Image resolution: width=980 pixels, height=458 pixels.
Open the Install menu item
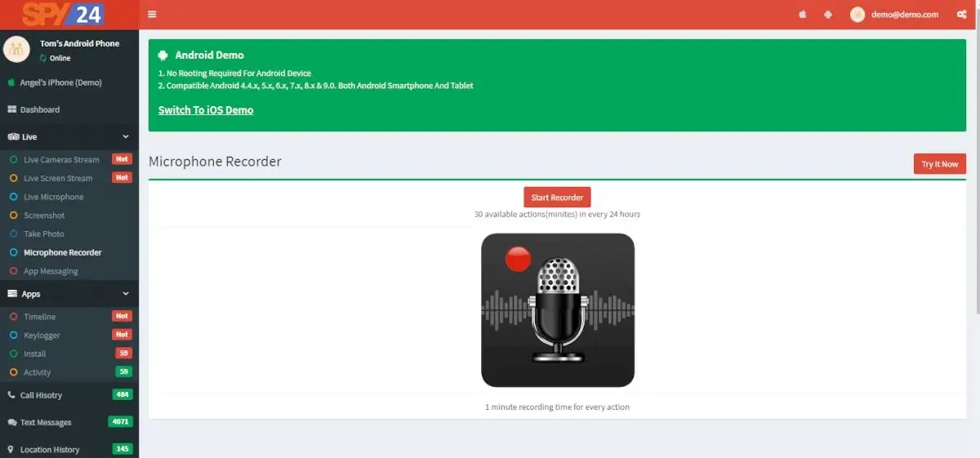tap(34, 354)
